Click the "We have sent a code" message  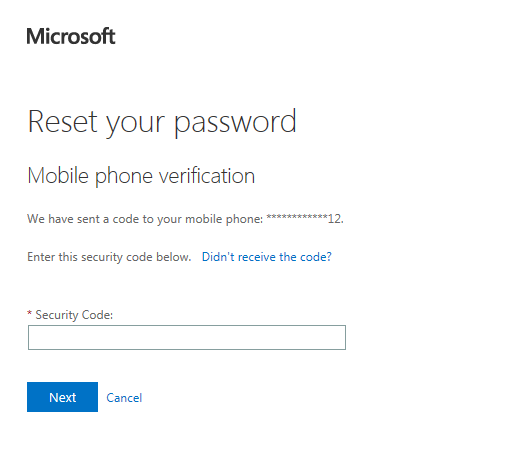pos(186,219)
